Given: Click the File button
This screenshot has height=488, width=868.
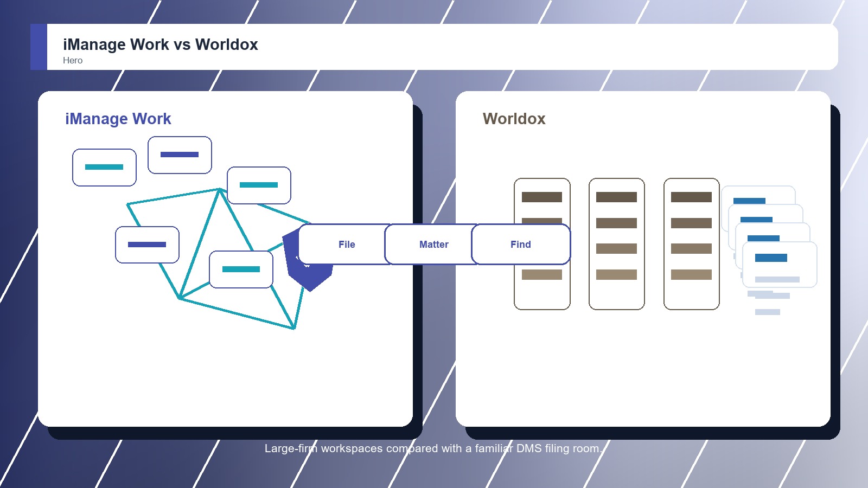Looking at the screenshot, I should point(347,245).
